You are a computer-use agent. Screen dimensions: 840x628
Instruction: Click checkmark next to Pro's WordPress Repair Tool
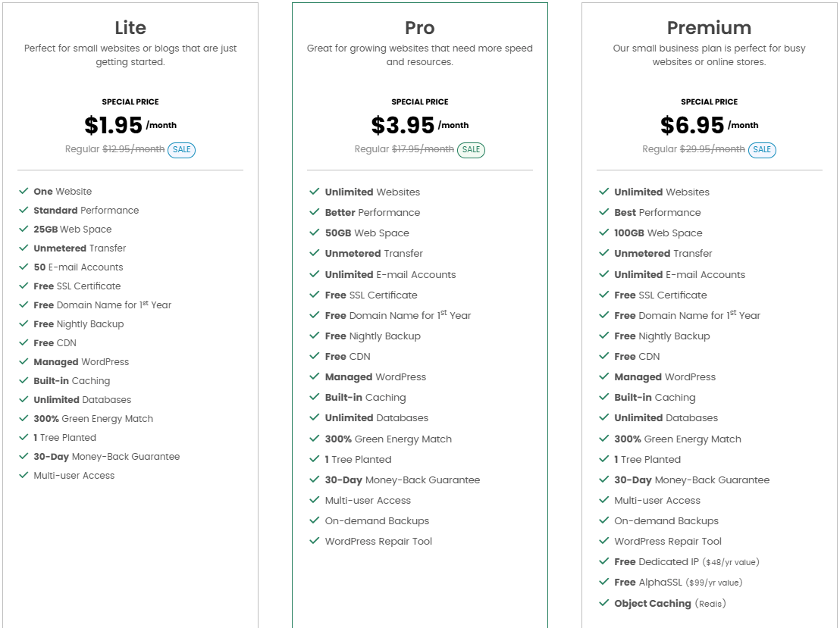pos(314,542)
